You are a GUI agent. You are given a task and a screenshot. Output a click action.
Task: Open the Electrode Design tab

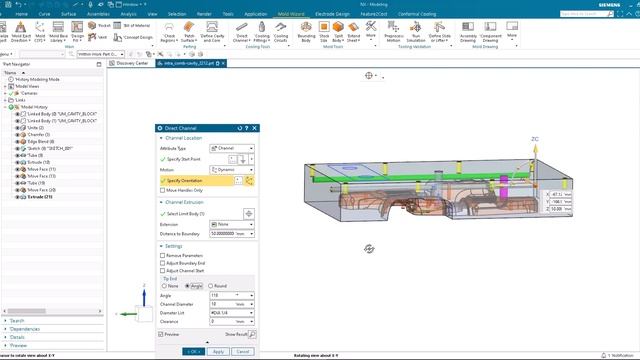click(x=332, y=14)
